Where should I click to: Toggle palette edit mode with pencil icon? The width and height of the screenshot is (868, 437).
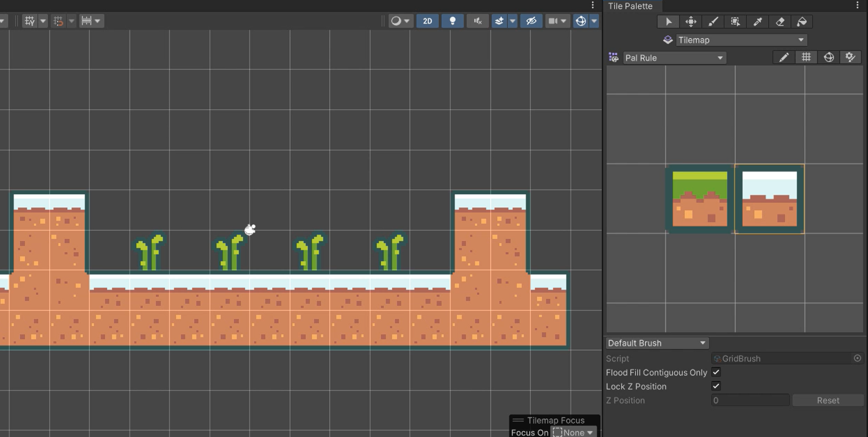click(x=784, y=58)
